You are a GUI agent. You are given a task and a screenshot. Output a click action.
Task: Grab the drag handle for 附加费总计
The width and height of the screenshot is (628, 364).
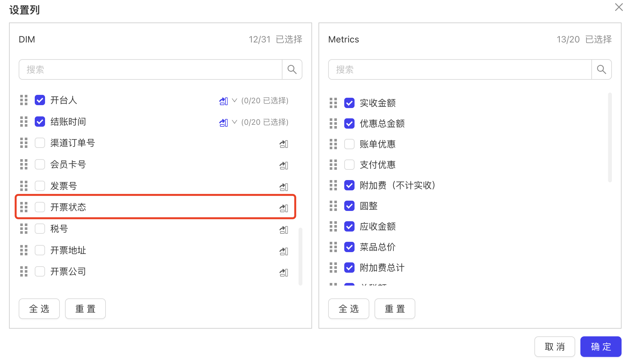tap(333, 268)
